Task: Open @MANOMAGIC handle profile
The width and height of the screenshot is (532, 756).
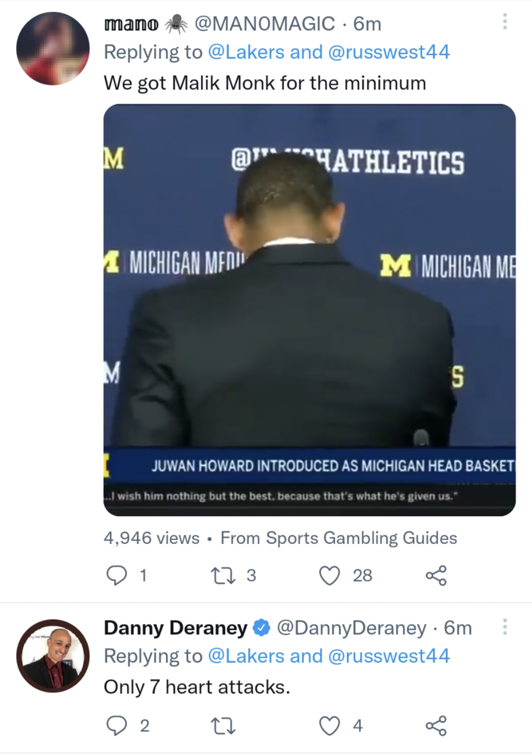Action: pyautogui.click(x=264, y=24)
